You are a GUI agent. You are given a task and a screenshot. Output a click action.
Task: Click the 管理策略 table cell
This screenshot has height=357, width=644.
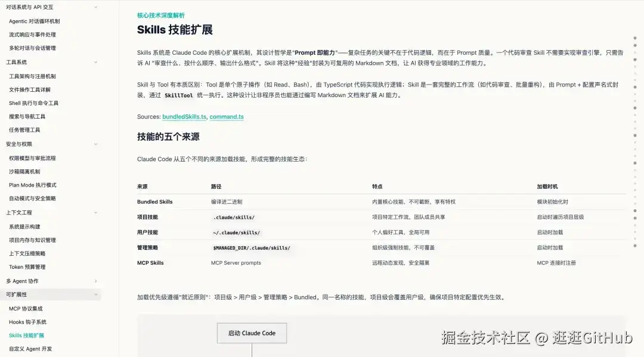coord(147,247)
